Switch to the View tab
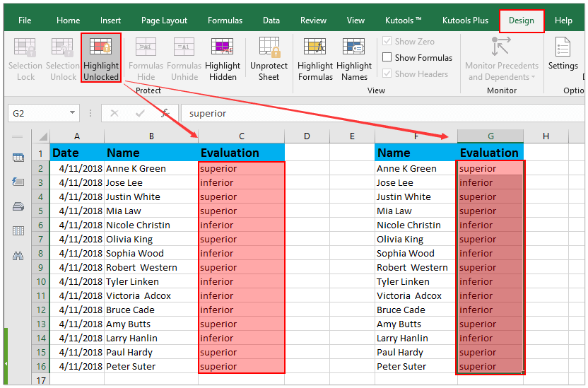The image size is (588, 388). (x=355, y=20)
